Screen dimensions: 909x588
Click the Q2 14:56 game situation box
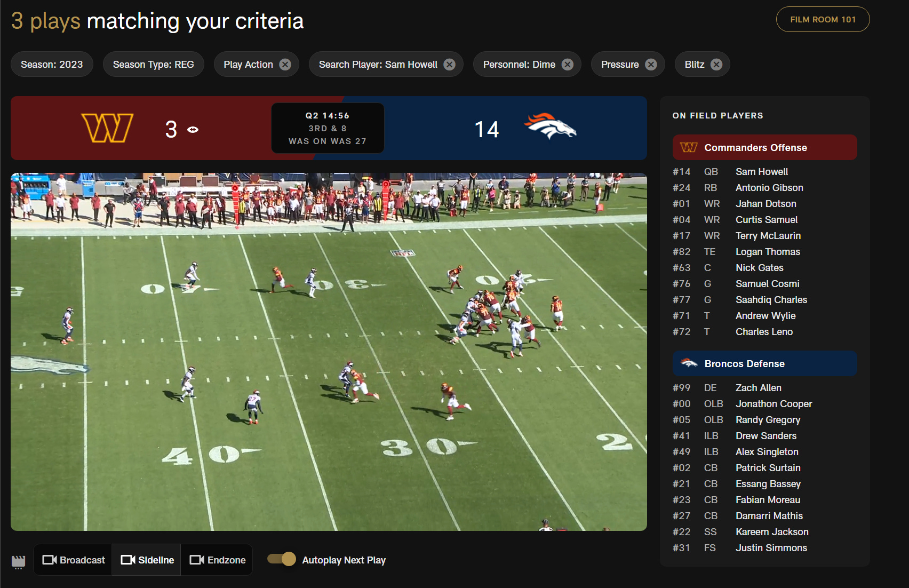tap(328, 128)
